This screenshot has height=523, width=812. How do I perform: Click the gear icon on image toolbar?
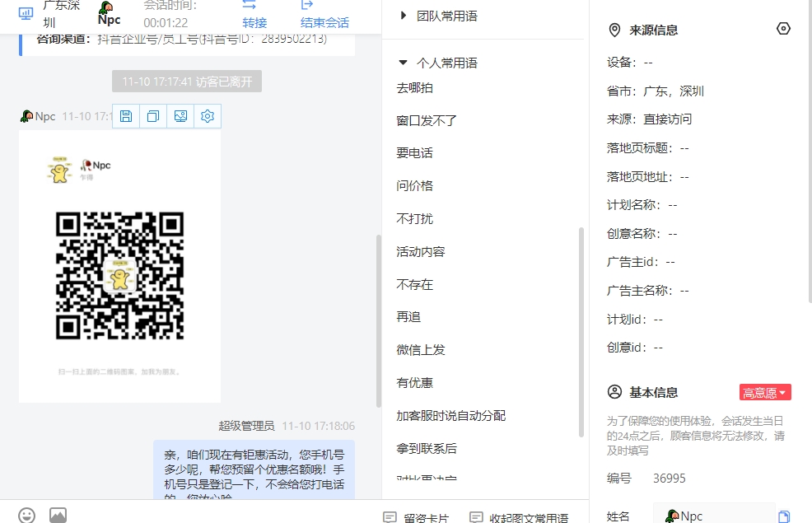click(x=208, y=116)
